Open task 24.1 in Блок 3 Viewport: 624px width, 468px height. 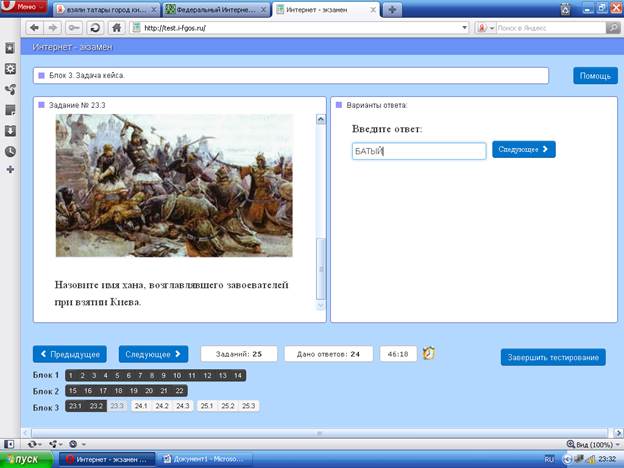pos(141,406)
